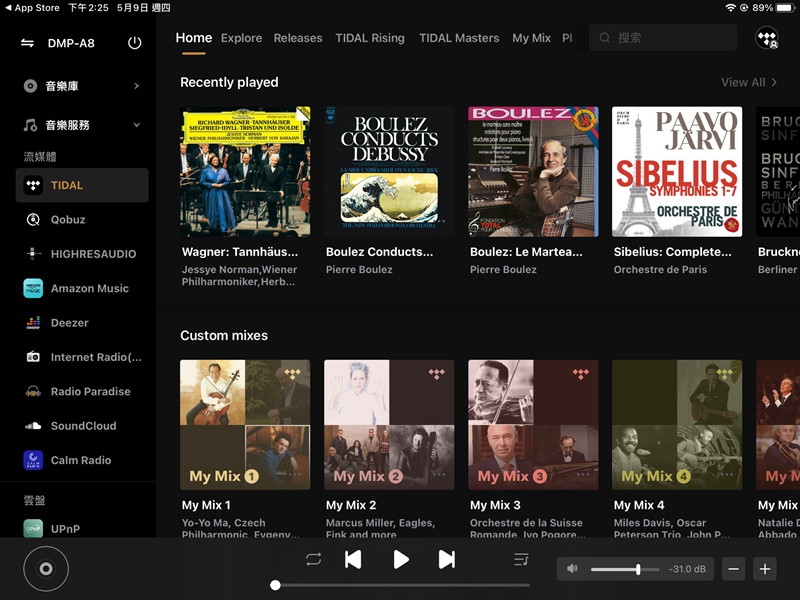This screenshot has width=800, height=600.
Task: Open the My Mix 3 cover
Action: point(533,425)
